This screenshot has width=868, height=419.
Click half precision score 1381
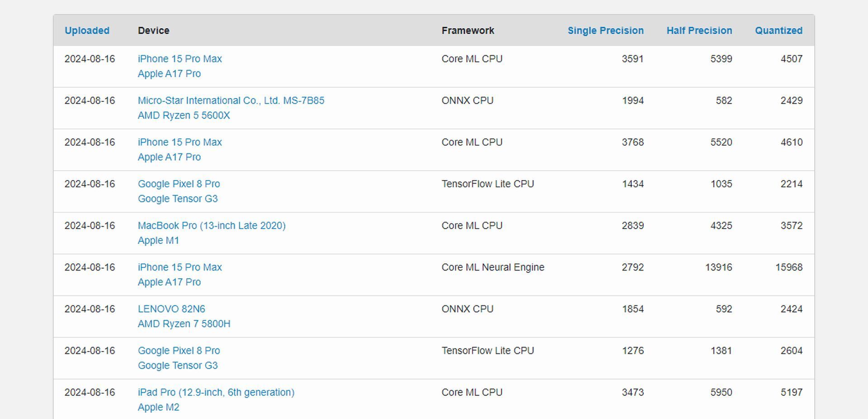[721, 351]
